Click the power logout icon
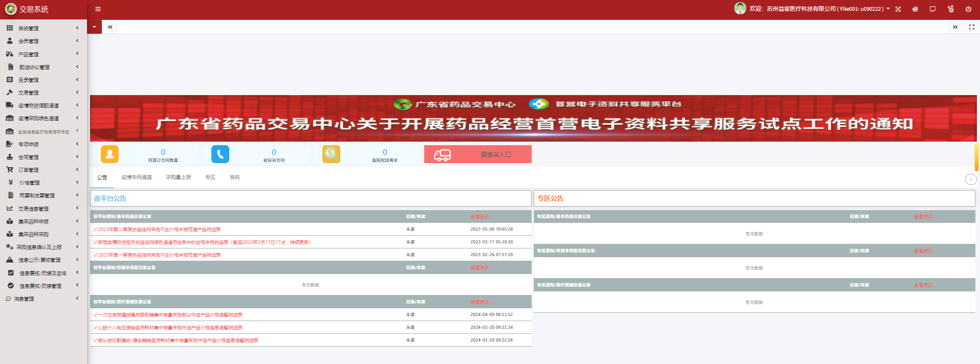Image resolution: width=980 pixels, height=364 pixels. 968,9
